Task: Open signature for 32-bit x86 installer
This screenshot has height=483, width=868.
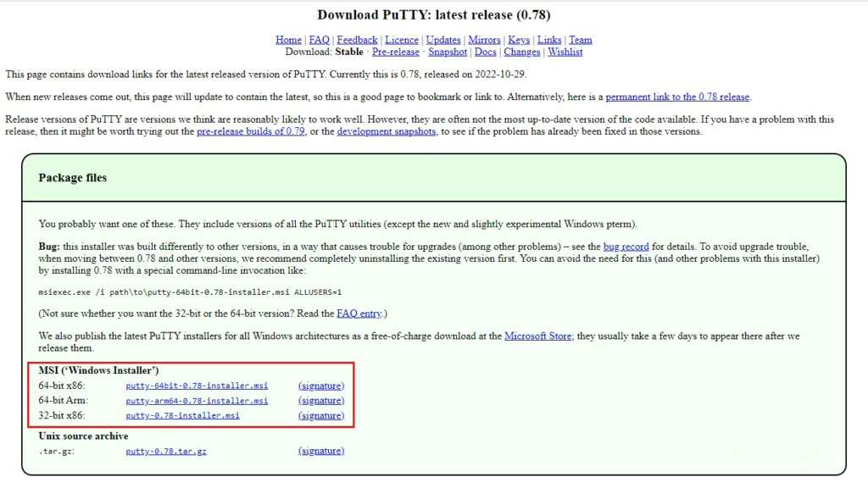Action: [321, 416]
